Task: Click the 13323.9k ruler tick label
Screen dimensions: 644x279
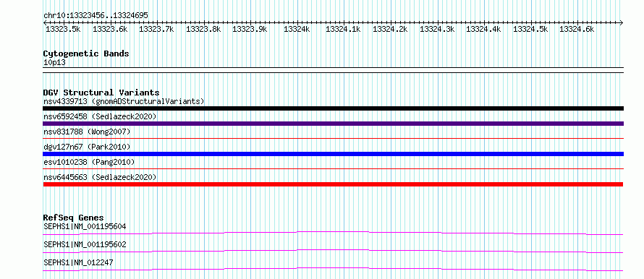Action: [x=250, y=29]
